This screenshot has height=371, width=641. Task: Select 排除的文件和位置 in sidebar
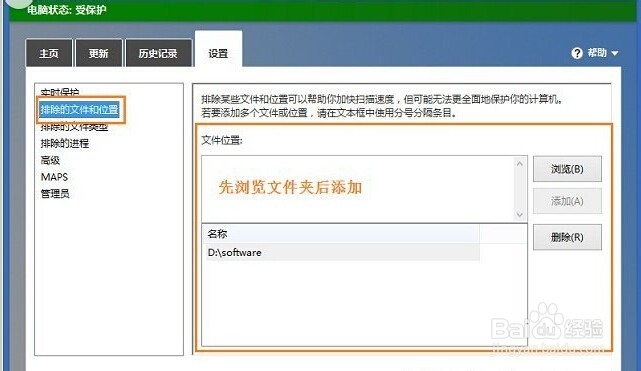coord(79,110)
